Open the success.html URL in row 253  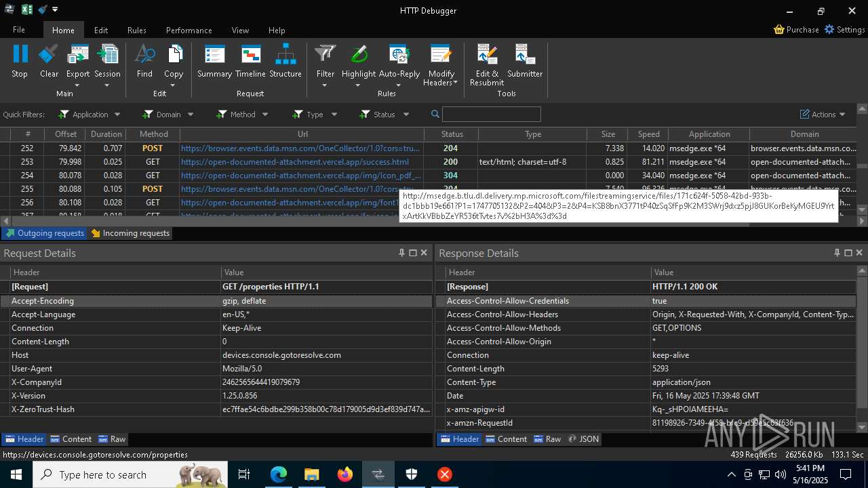295,162
